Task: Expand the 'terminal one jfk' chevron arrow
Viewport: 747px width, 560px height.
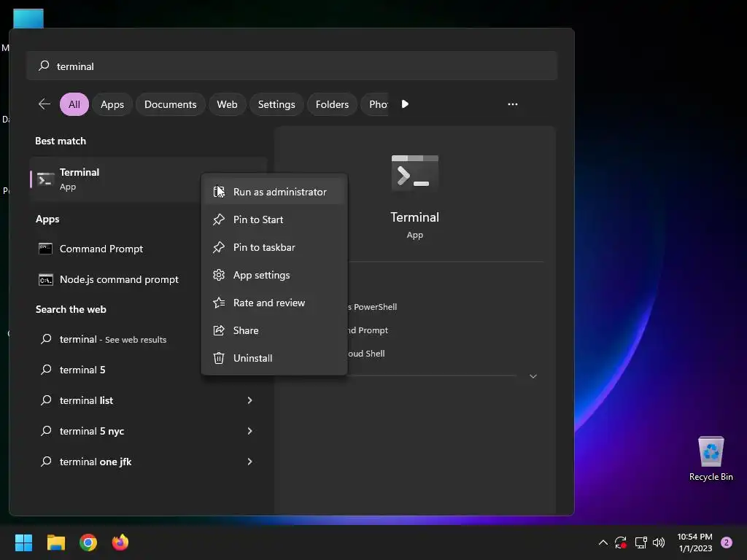Action: pyautogui.click(x=249, y=461)
